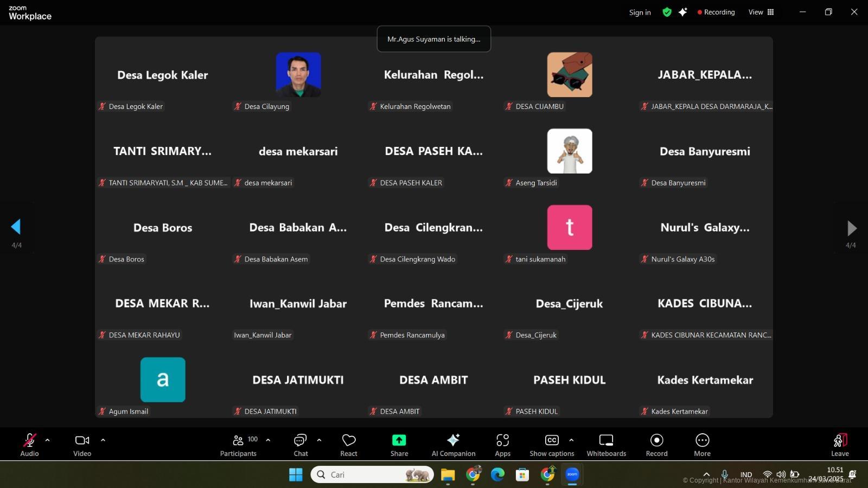The image size is (868, 488).
Task: Go to the previous participant page
Action: 16,227
